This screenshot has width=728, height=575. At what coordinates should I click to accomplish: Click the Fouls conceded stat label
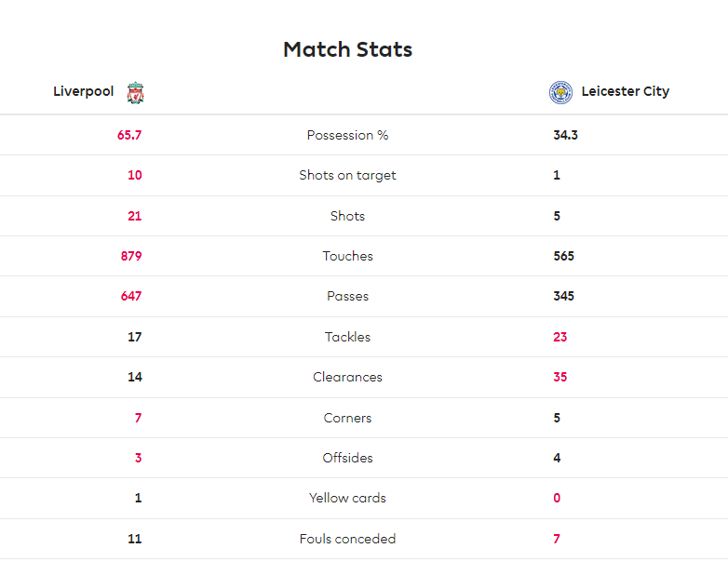point(348,539)
